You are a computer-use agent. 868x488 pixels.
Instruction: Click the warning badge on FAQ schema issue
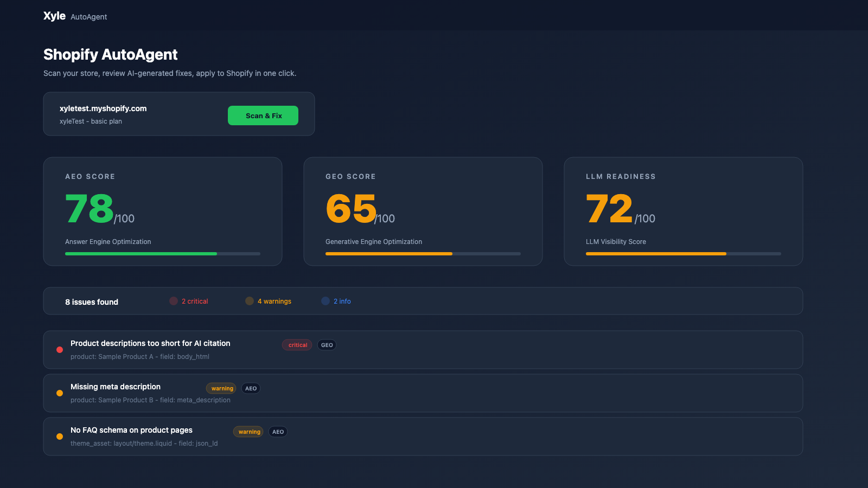click(x=248, y=432)
